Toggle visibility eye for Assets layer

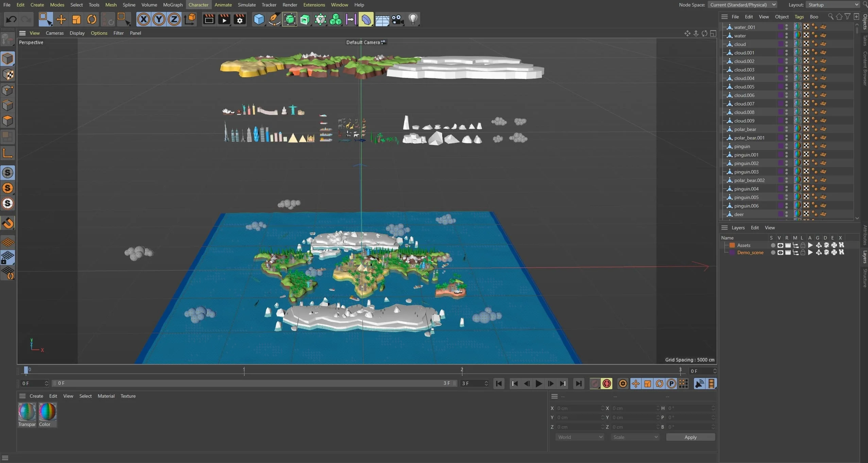pos(780,245)
